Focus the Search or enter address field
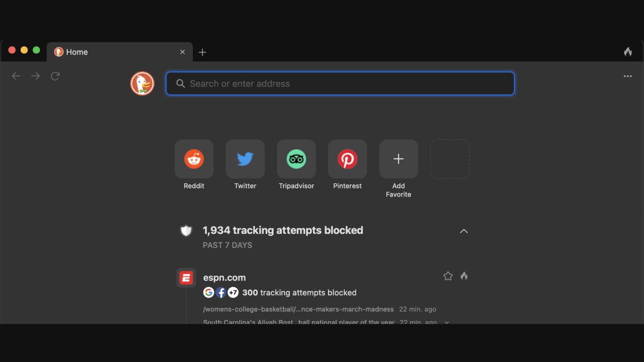This screenshot has width=644, height=362. pyautogui.click(x=340, y=83)
